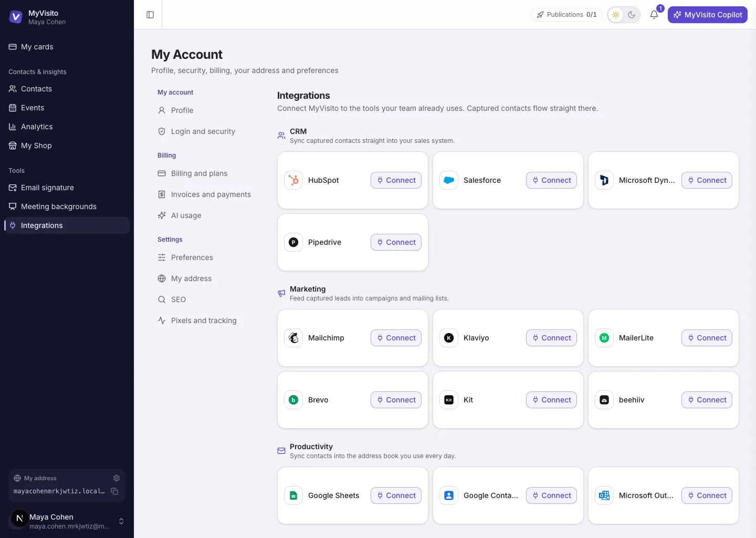Connect MailerLite integration
The width and height of the screenshot is (756, 538).
click(x=707, y=338)
